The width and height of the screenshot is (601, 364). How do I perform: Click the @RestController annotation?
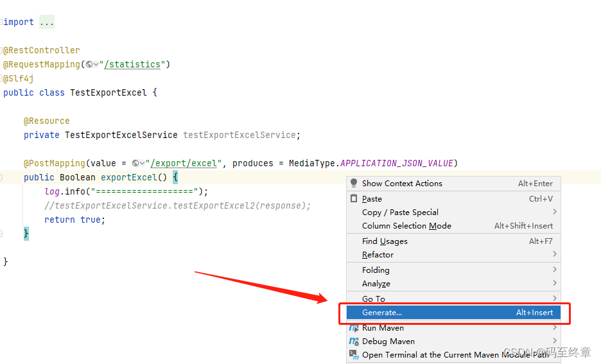click(41, 50)
